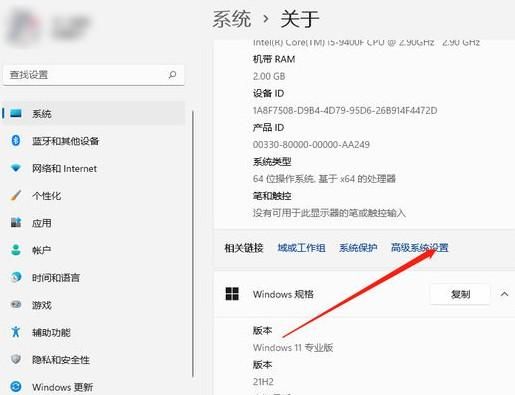Click the Windows 11 专业版 edition text
Viewport: 515px width, 395px height.
tap(293, 347)
